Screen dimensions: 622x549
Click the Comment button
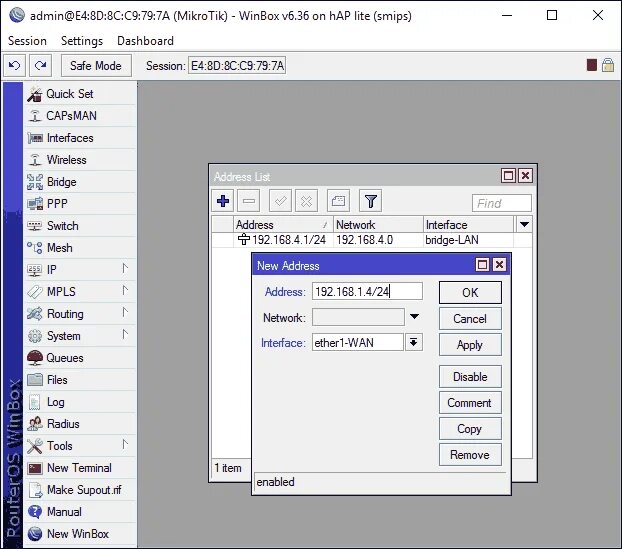(470, 403)
